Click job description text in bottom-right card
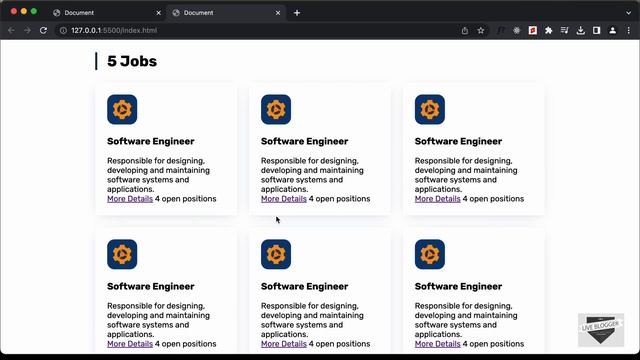This screenshot has height=360, width=640. pyautogui.click(x=466, y=320)
